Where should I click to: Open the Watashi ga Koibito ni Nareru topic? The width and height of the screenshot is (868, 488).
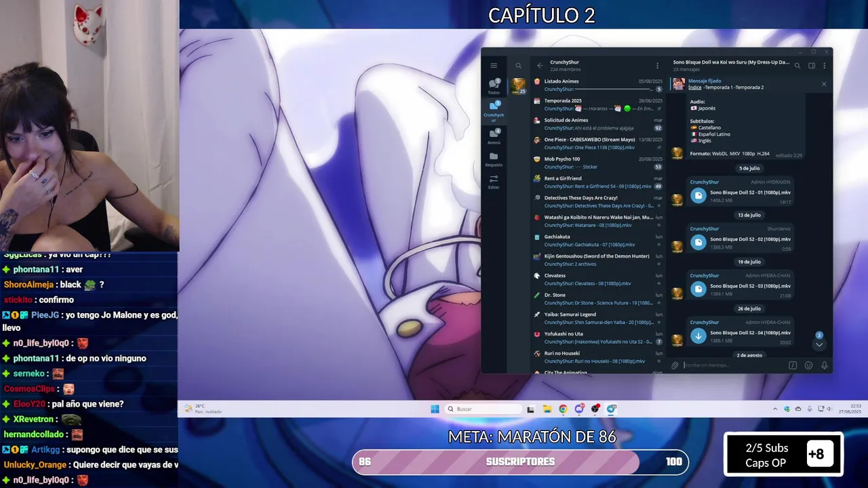click(x=598, y=221)
